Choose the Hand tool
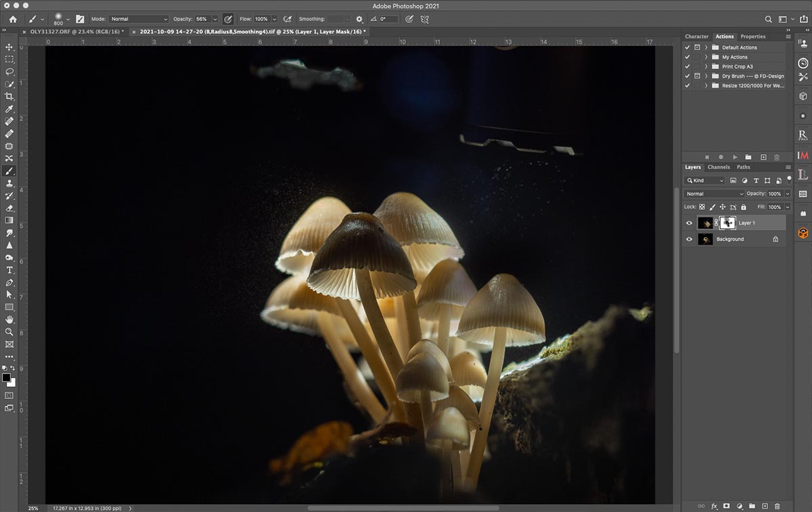The image size is (812, 512). point(9,319)
